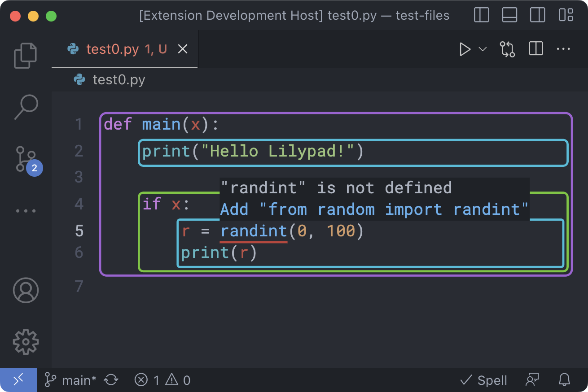Click the synchronize changes icon in status bar
This screenshot has width=588, height=392.
[x=110, y=380]
